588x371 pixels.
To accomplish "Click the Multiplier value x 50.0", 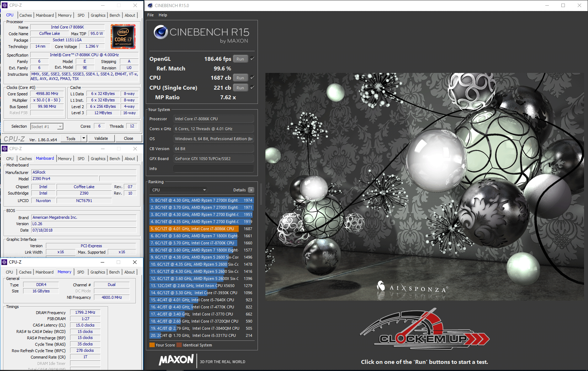I will (x=47, y=100).
